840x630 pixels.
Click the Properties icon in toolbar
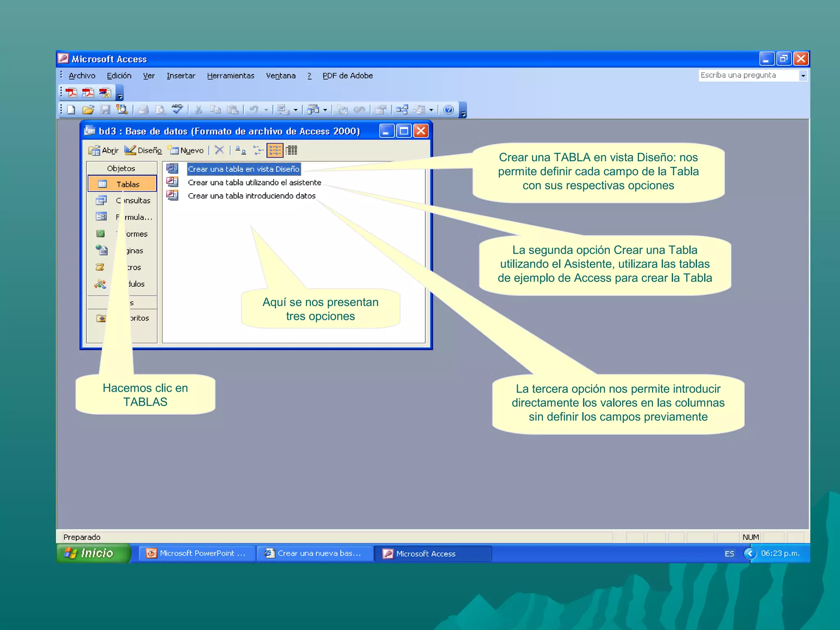click(x=381, y=110)
